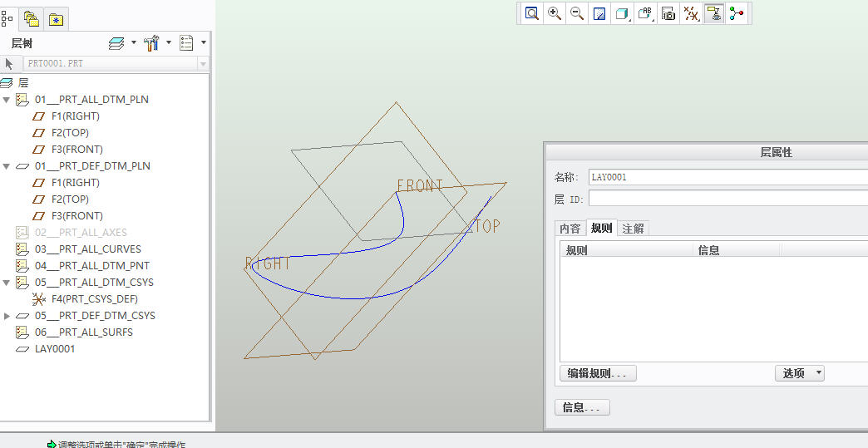Screen dimensions: 868x448
Task: Open the Folder Browser navigator tab
Action: [x=32, y=20]
